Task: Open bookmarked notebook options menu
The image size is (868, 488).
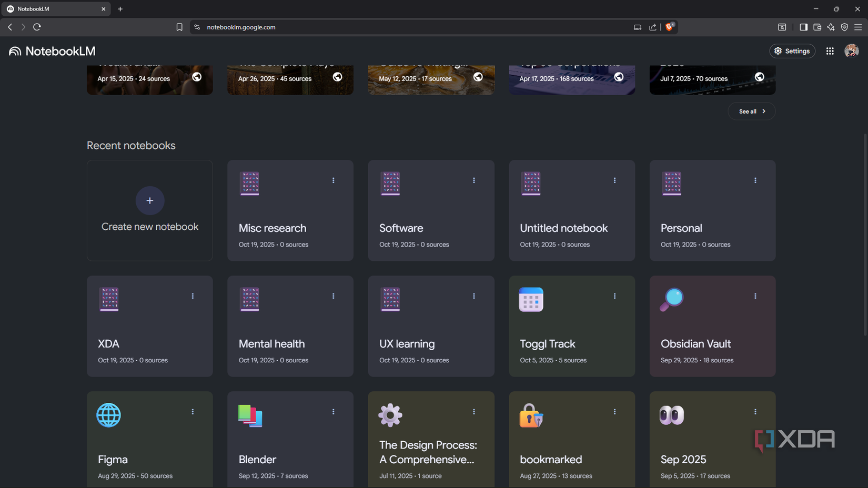Action: tap(614, 412)
